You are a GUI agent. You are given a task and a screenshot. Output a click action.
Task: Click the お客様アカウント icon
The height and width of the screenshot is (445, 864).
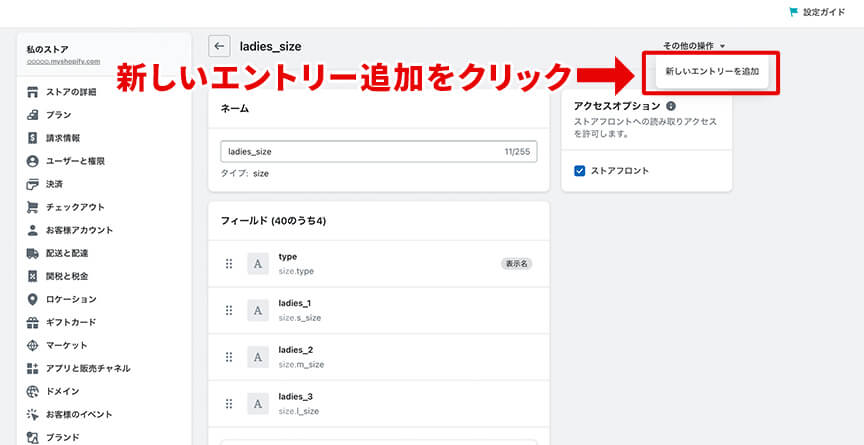(33, 230)
